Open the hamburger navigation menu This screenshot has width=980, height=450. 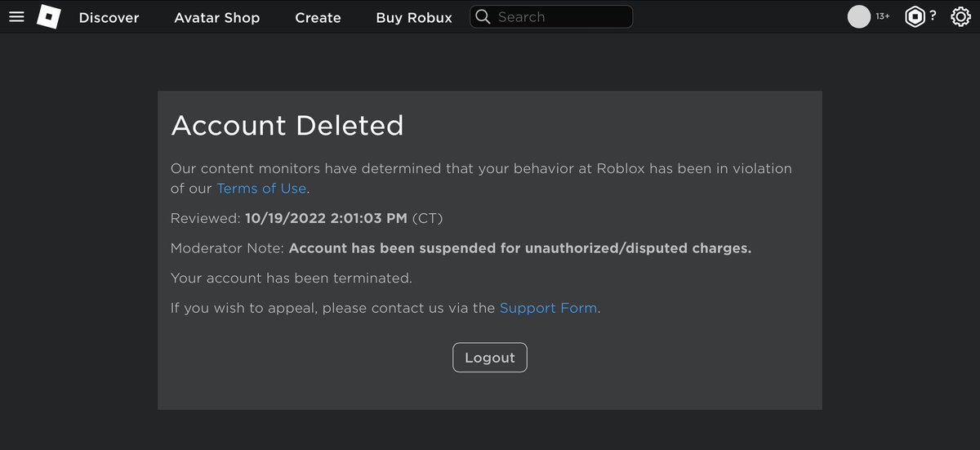tap(16, 16)
